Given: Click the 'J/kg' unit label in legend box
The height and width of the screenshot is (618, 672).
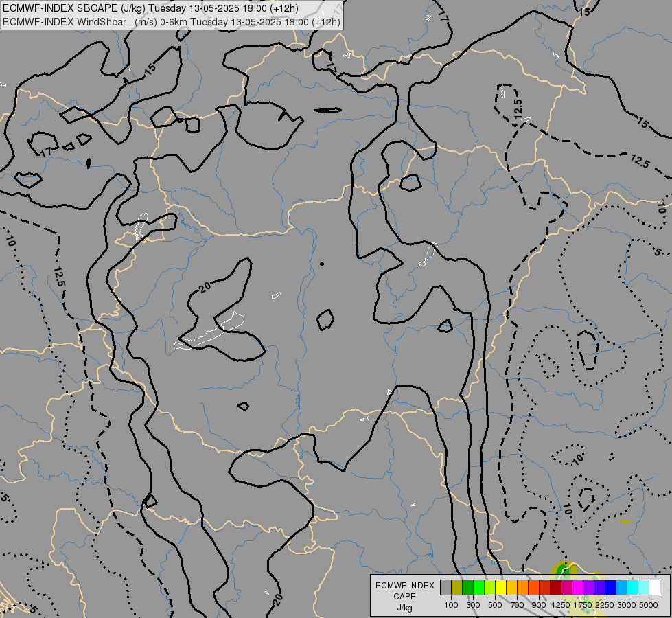Looking at the screenshot, I should (404, 608).
